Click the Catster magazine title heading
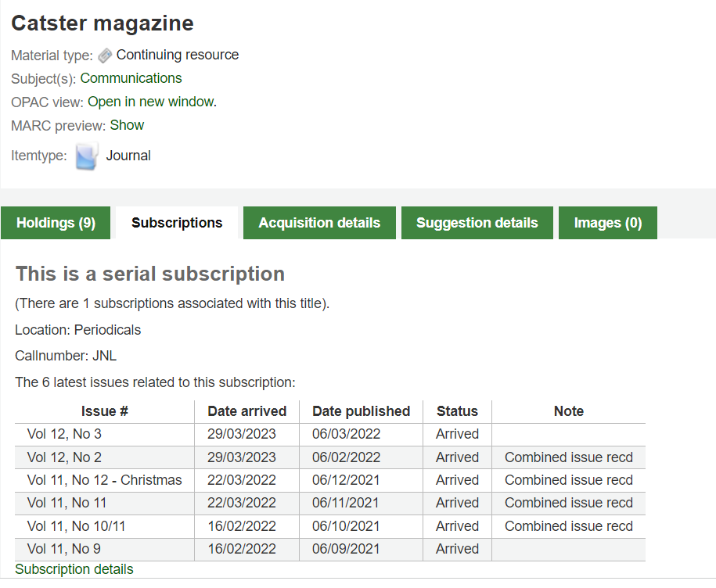Screen dimensions: 716x588 [x=102, y=23]
